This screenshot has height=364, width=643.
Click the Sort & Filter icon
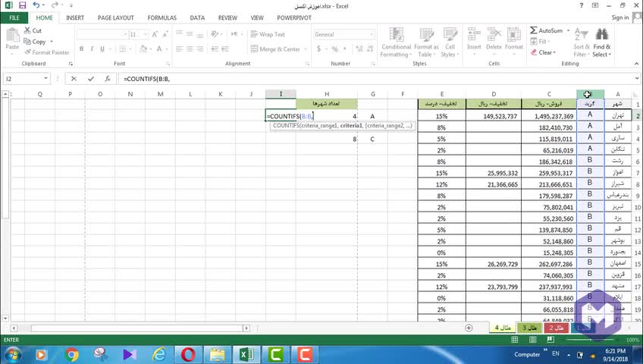coord(581,34)
